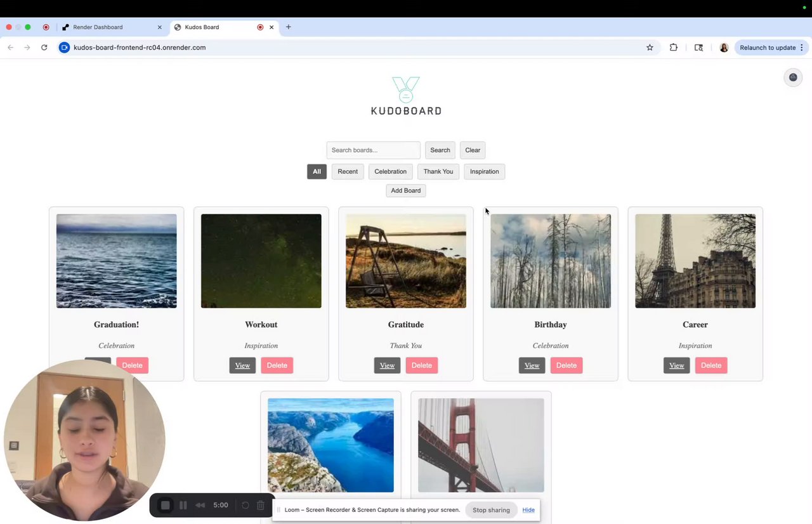View the Gratitude board
The image size is (812, 524).
387,365
